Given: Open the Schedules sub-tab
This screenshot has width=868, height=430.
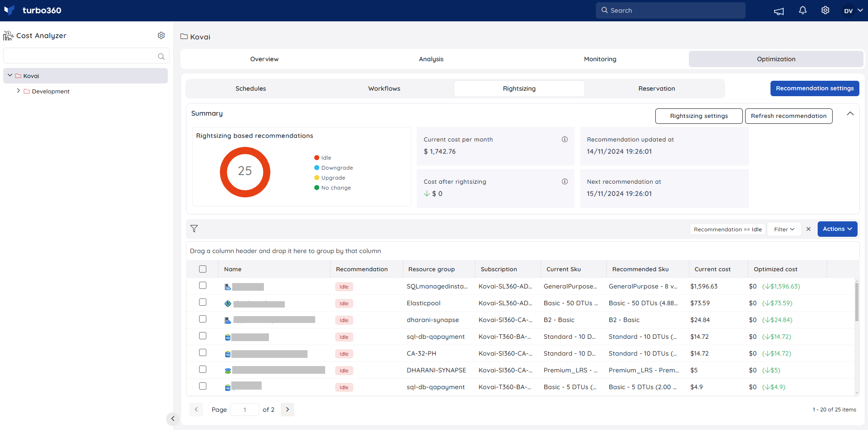Looking at the screenshot, I should point(251,88).
